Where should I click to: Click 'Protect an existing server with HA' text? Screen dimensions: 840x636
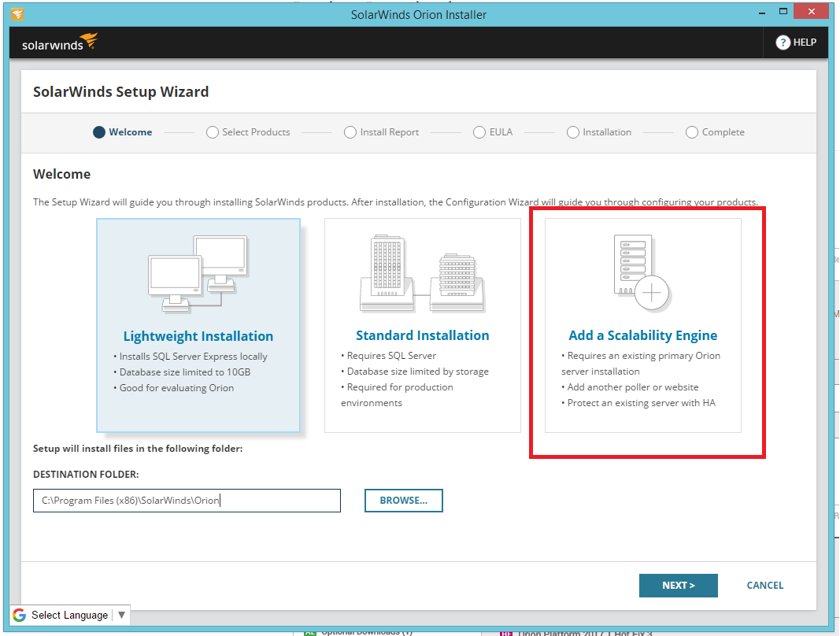click(x=642, y=402)
